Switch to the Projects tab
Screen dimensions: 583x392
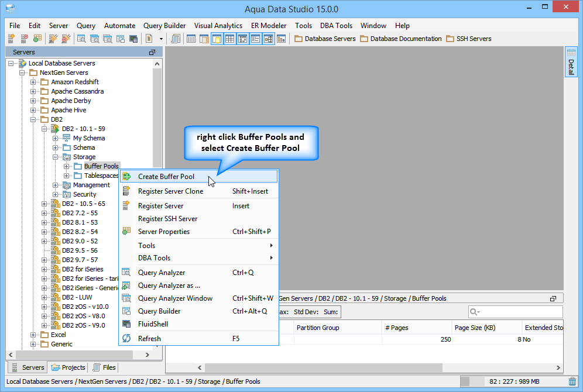point(68,367)
